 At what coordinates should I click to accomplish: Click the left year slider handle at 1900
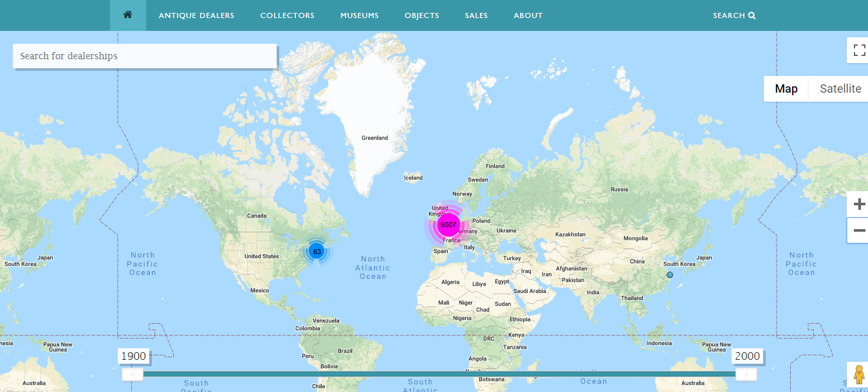tap(133, 374)
